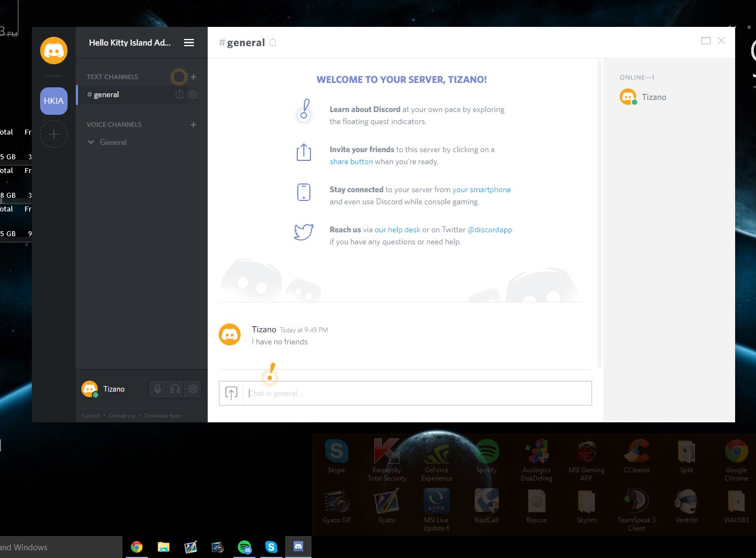756x558 pixels.
Task: Click the Windows taskbar search box
Action: coord(61,547)
